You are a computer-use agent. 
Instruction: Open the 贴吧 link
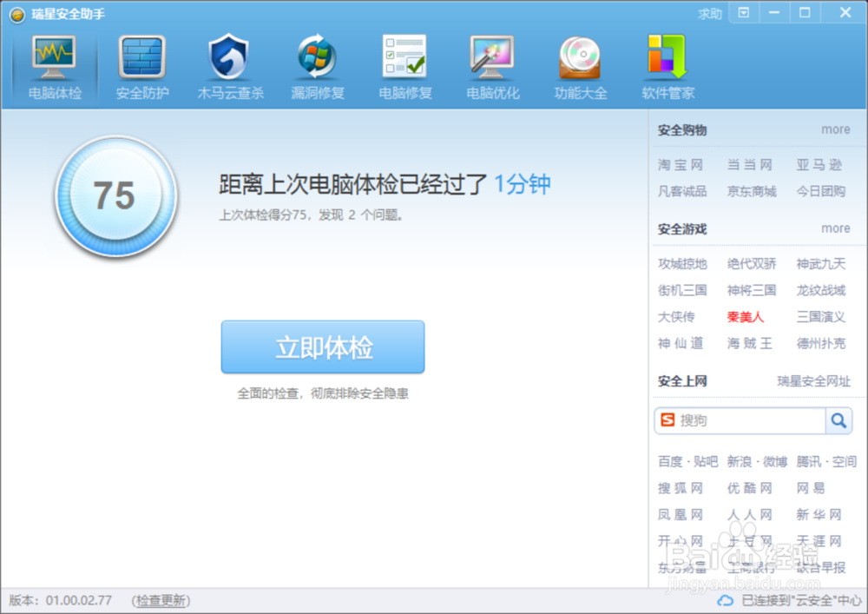tap(705, 462)
